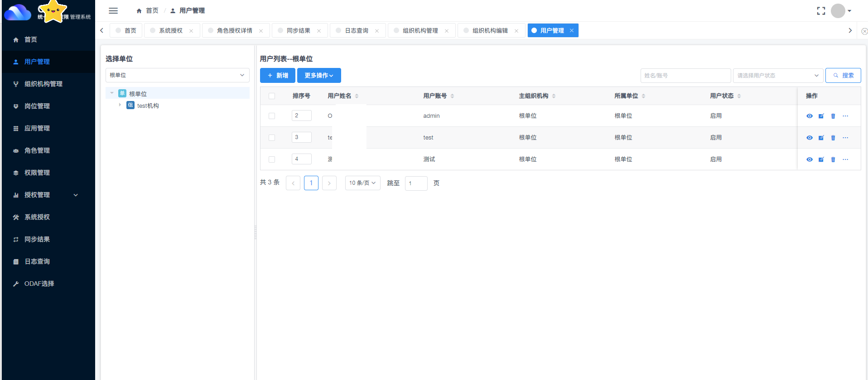Open more actions for admin row
The width and height of the screenshot is (868, 380).
tap(845, 116)
